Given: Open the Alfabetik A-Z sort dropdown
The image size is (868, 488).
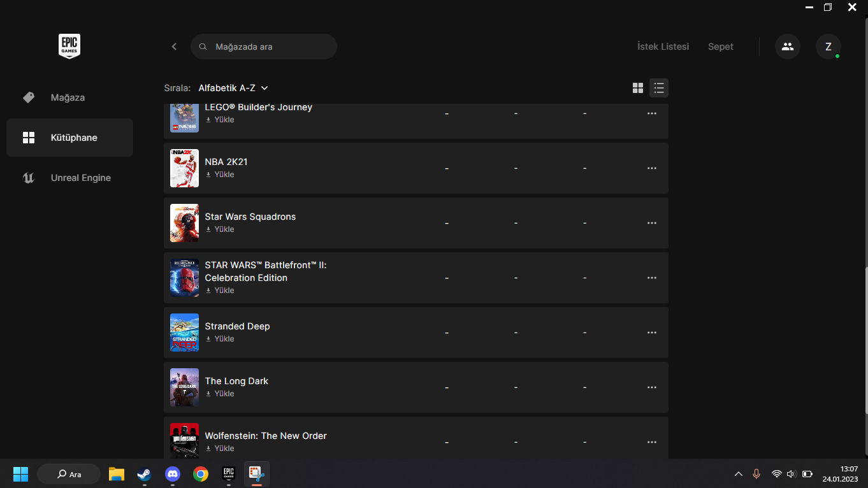Looking at the screenshot, I should [233, 88].
